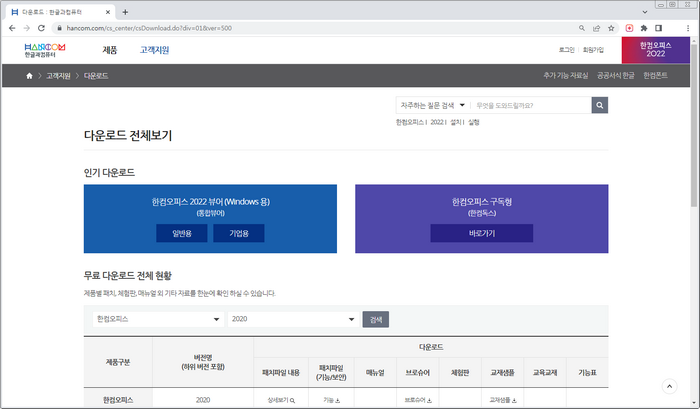Screen dimensions: 700x409
Task: Open the 고객지원 menu
Action: click(154, 50)
